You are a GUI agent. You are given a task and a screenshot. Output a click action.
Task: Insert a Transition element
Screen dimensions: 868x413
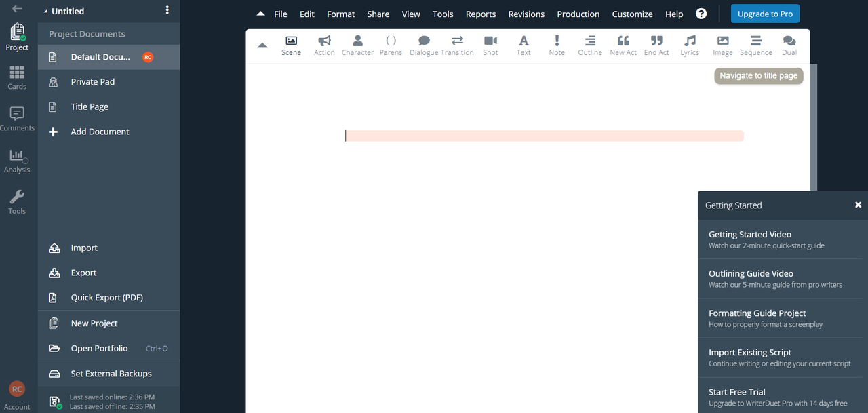[x=457, y=45]
